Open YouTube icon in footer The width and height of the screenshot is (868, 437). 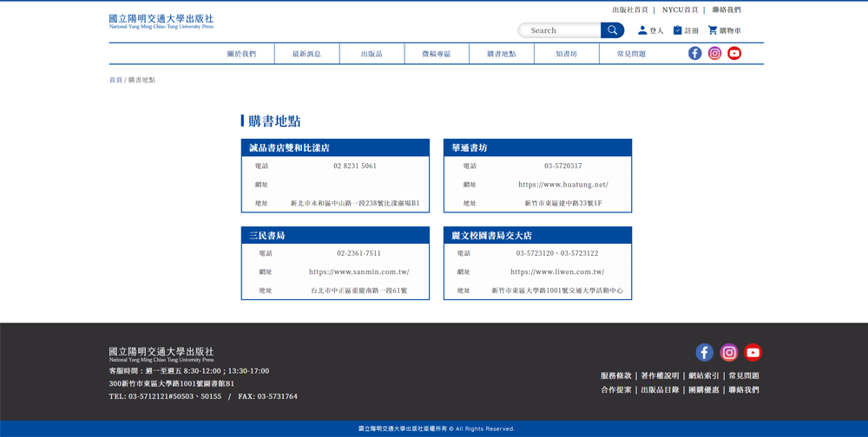tap(753, 352)
